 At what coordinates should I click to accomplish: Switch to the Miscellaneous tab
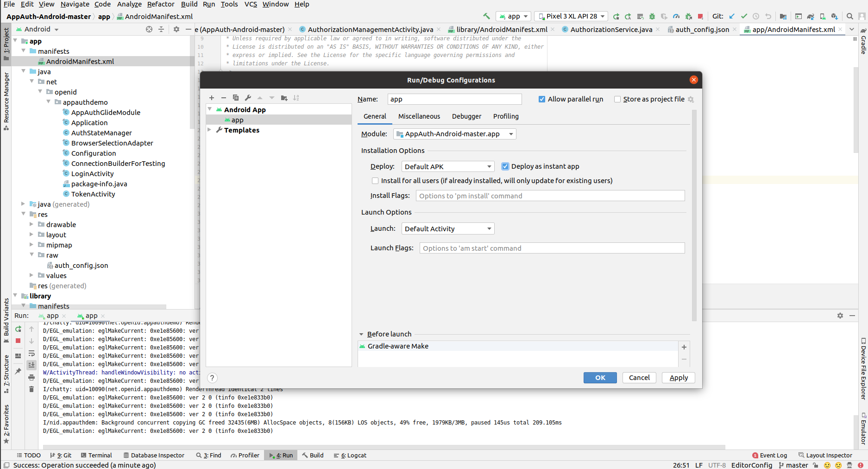point(419,116)
